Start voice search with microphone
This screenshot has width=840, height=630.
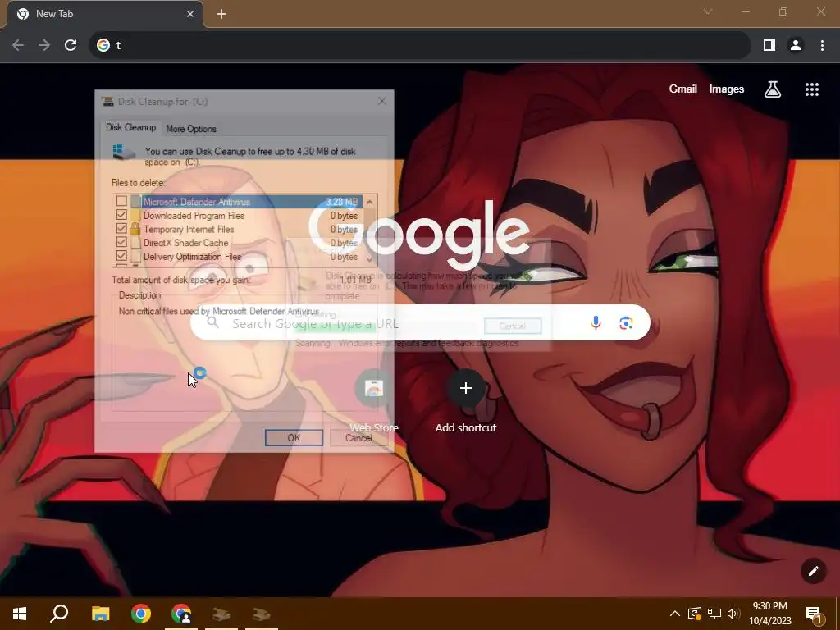pyautogui.click(x=596, y=322)
